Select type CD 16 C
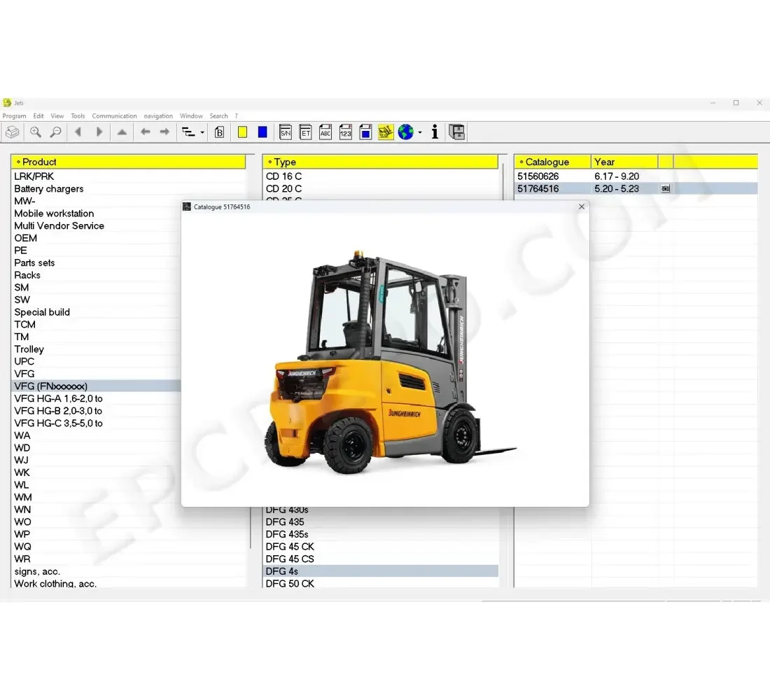This screenshot has height=700, width=770. point(283,176)
